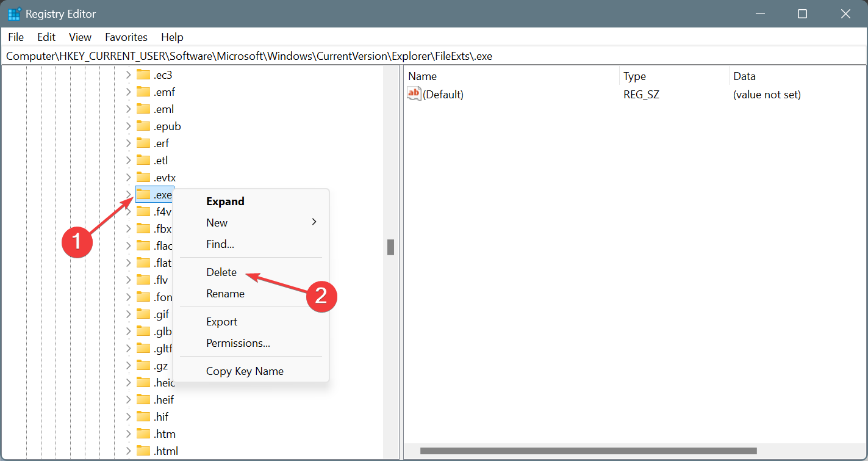This screenshot has width=868, height=461.
Task: Click the .fbx folder icon
Action: [143, 228]
